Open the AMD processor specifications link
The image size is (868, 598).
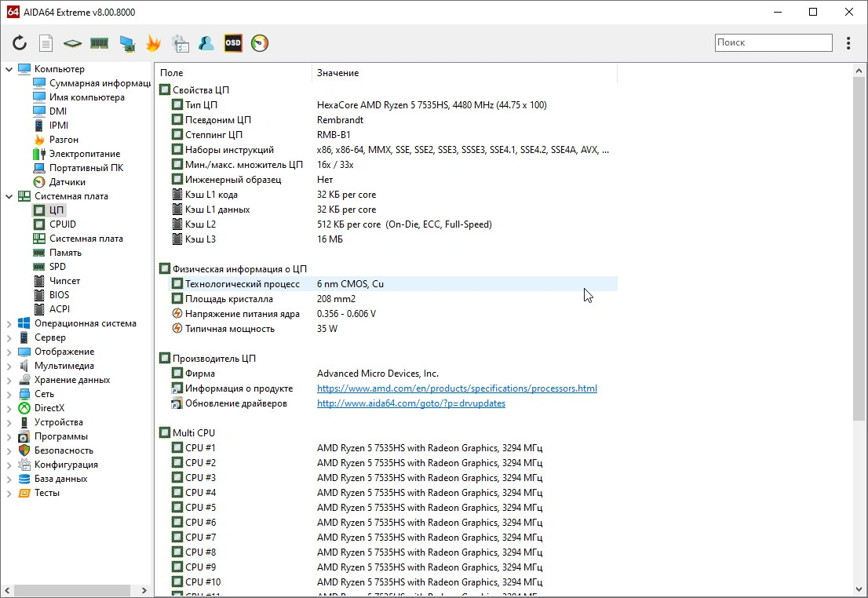click(x=457, y=388)
